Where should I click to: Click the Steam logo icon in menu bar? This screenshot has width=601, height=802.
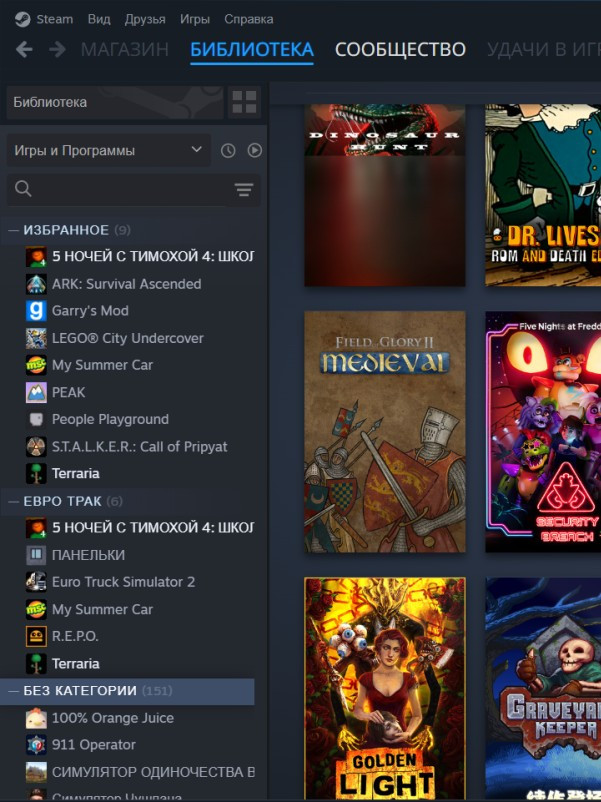[x=23, y=19]
